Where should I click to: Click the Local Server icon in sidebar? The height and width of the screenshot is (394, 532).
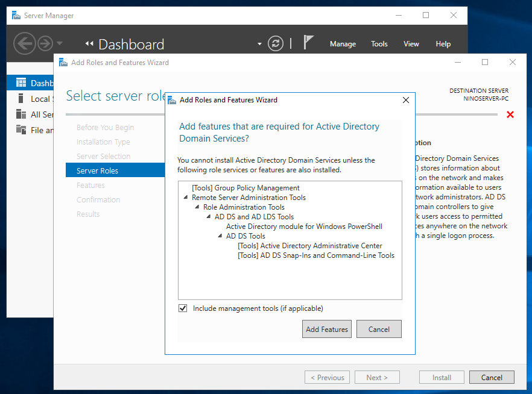click(x=21, y=98)
